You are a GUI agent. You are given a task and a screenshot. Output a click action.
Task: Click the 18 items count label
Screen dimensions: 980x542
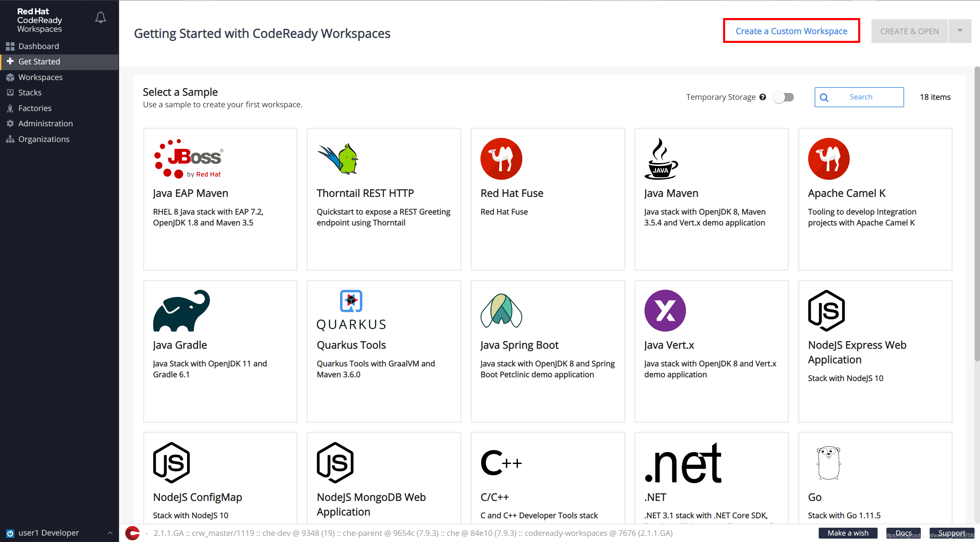935,97
